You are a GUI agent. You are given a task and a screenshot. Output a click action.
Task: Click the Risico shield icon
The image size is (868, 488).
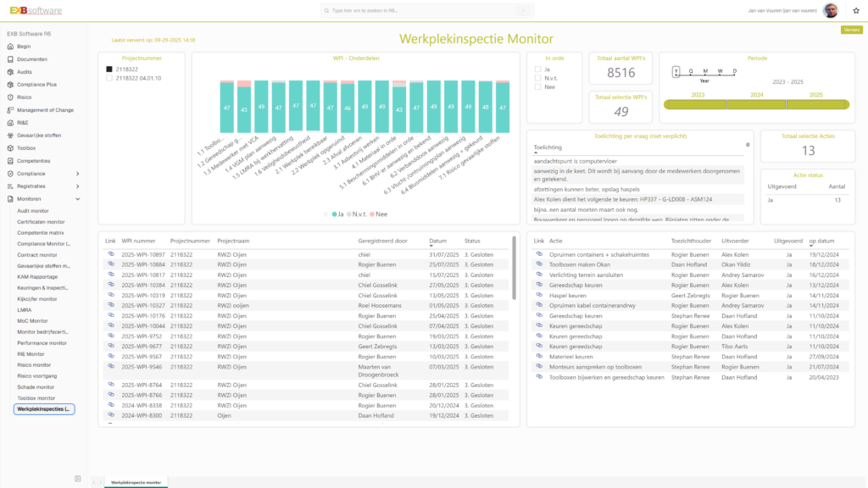pyautogui.click(x=11, y=97)
